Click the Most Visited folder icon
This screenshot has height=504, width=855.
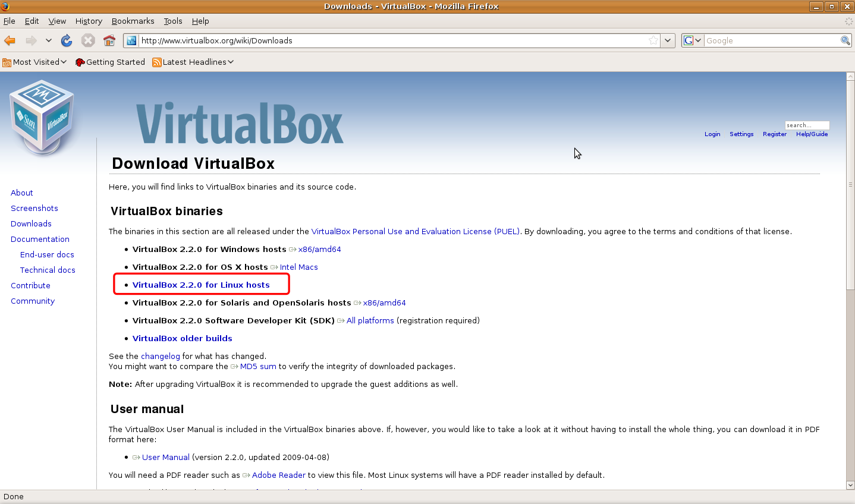click(x=7, y=62)
